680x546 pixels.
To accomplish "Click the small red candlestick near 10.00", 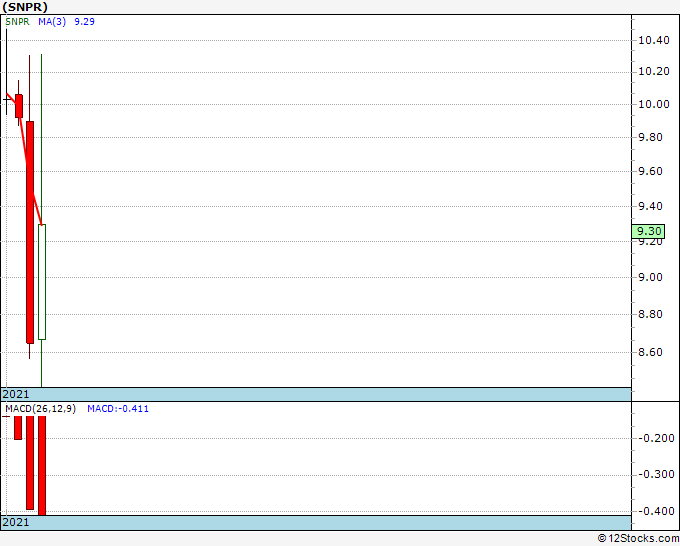I will pyautogui.click(x=19, y=106).
